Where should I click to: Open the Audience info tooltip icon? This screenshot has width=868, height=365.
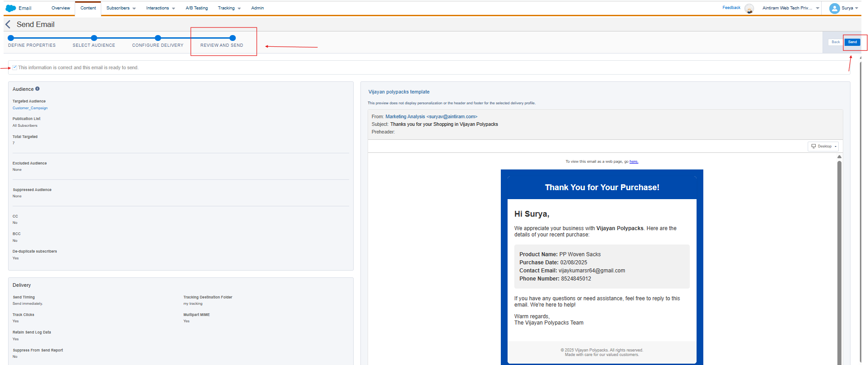pos(37,89)
